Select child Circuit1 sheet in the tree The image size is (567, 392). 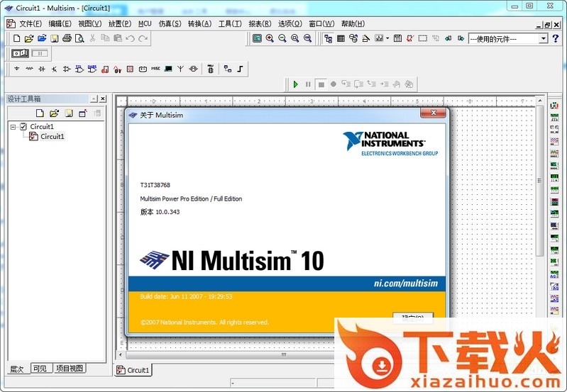(x=52, y=136)
